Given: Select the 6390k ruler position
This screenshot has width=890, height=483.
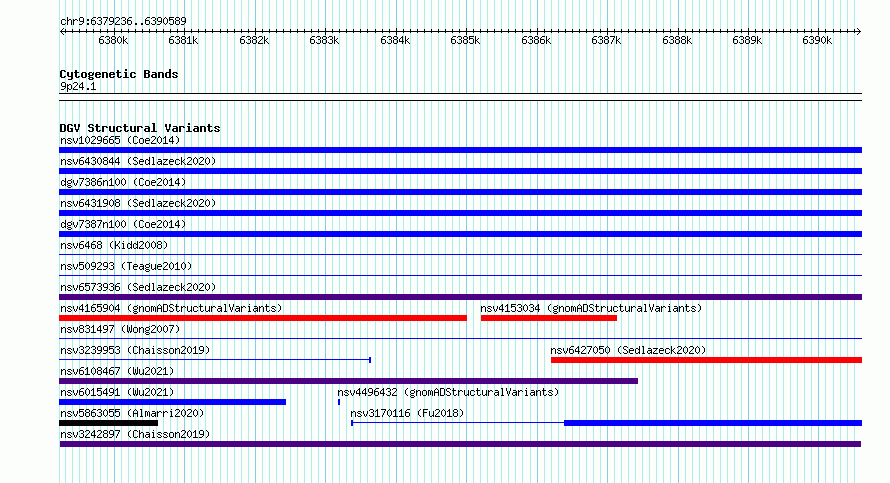Looking at the screenshot, I should tap(817, 40).
